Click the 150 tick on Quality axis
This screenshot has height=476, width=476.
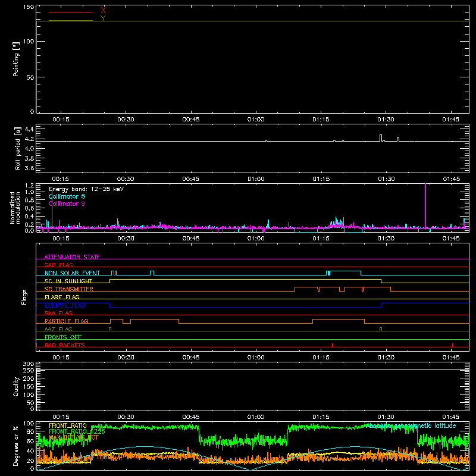(29, 387)
